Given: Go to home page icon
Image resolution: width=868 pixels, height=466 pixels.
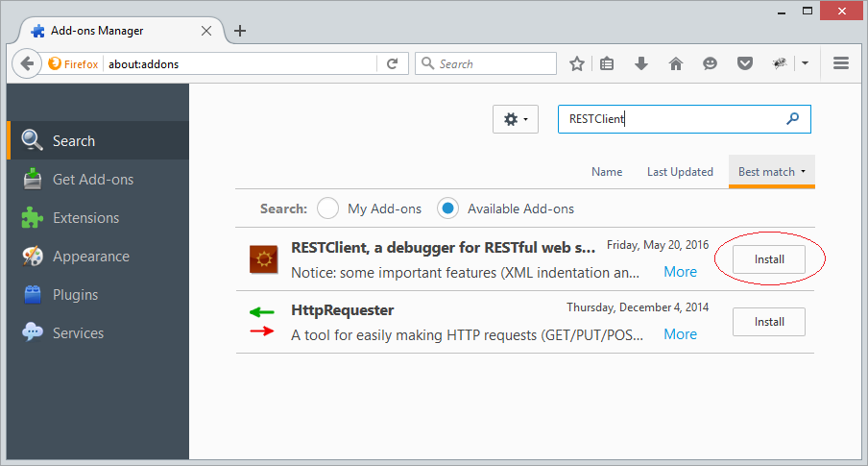Looking at the screenshot, I should 675,63.
